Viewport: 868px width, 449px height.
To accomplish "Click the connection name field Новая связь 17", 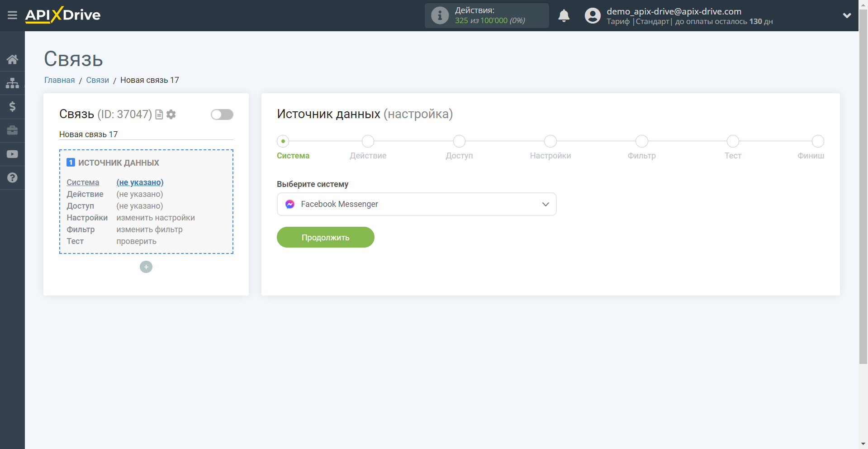I will click(146, 134).
